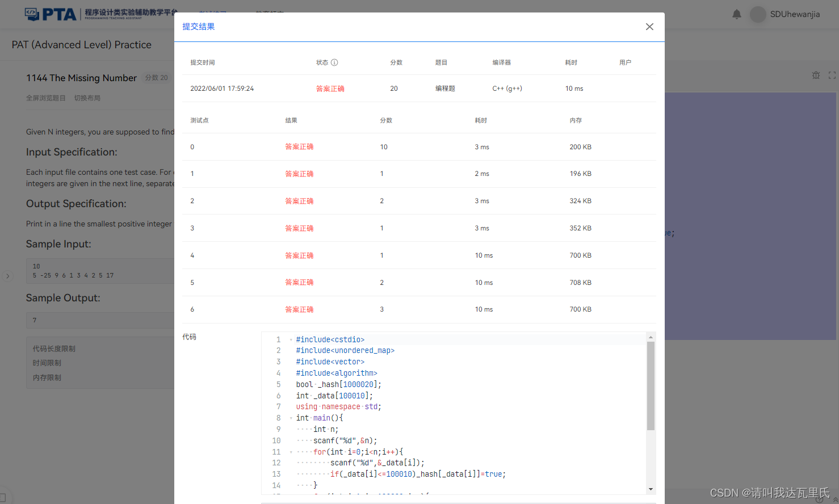Expand the left sidebar arrow
Screen dimensions: 839x504
(7, 276)
